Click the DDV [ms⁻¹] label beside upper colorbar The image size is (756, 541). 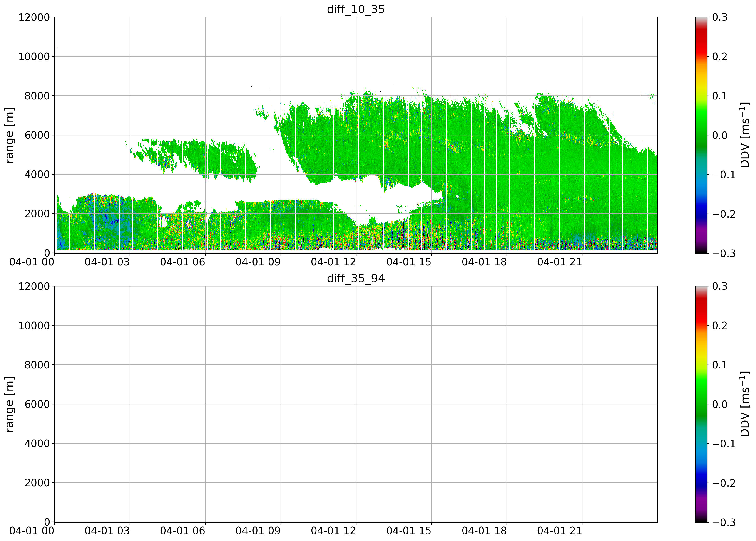coord(745,135)
